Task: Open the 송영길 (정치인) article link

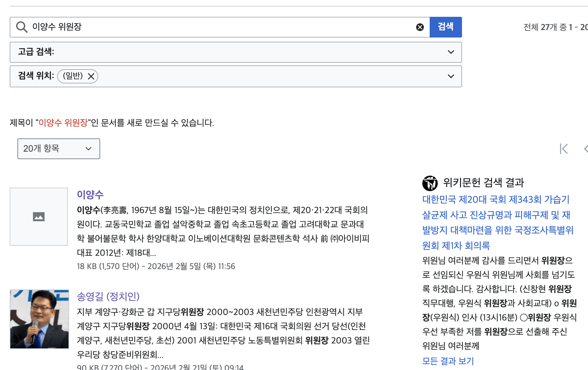Action: (x=108, y=296)
